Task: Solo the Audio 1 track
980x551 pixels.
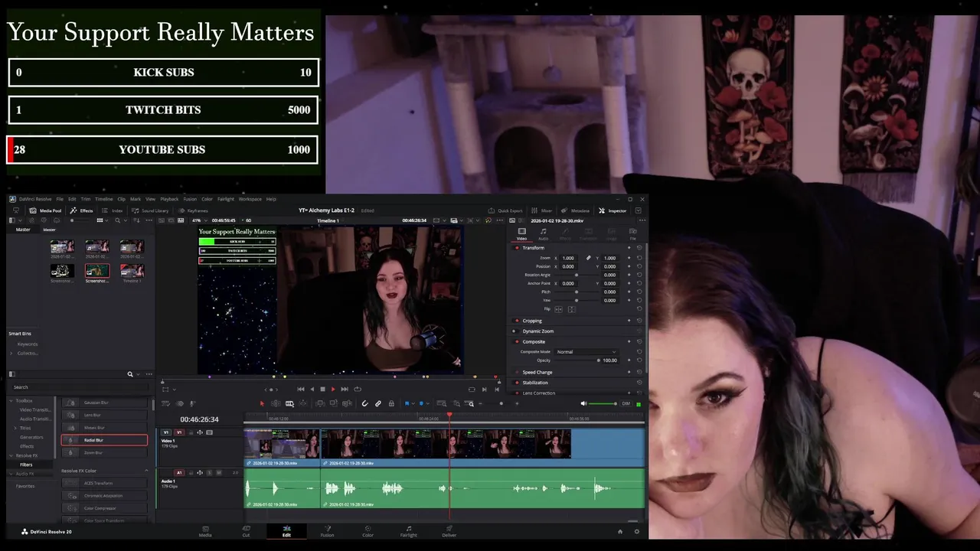Action: pos(210,472)
